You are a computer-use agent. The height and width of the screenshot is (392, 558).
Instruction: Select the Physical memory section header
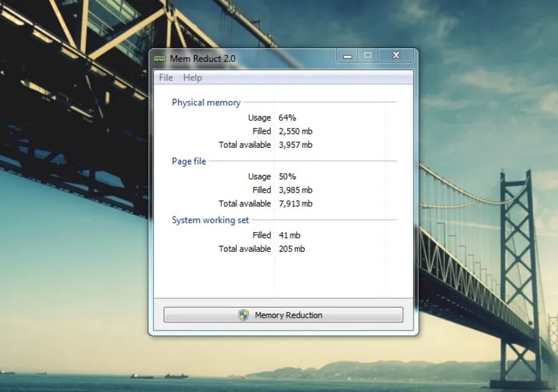point(206,103)
